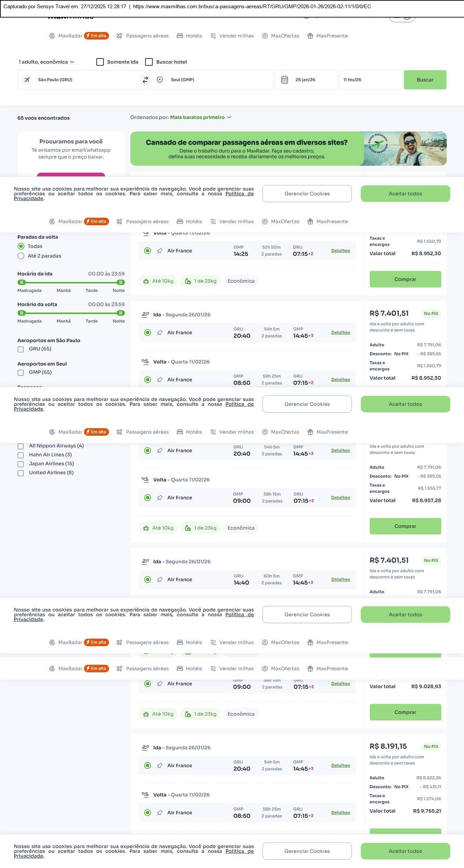Open the 11 fev/26 return date picker
Image resolution: width=464 pixels, height=868 pixels.
(370, 80)
